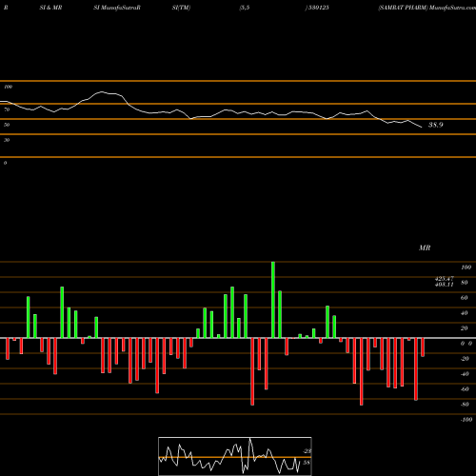Screen dimensions: 476x476
Task: Click the MR axis label 40
Action: coord(465,313)
